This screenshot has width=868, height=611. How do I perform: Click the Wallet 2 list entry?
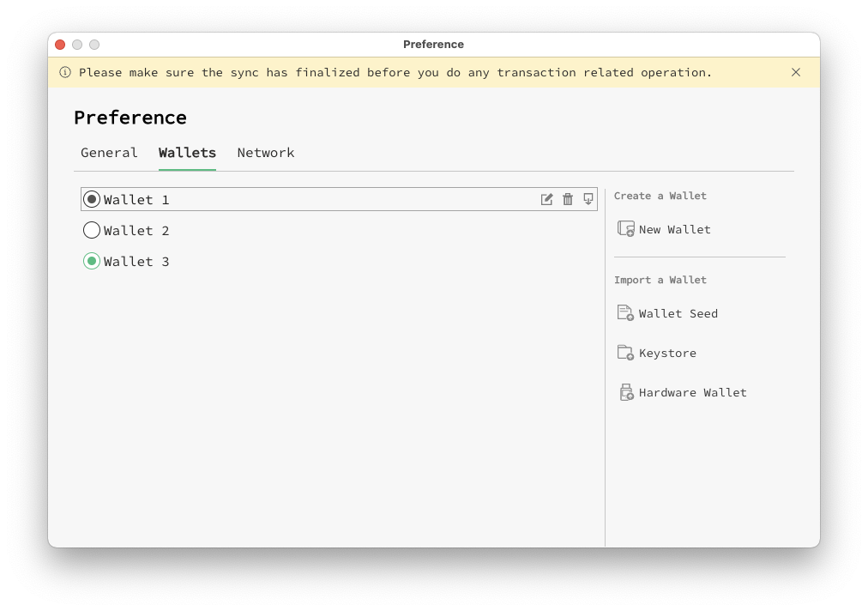click(x=139, y=230)
